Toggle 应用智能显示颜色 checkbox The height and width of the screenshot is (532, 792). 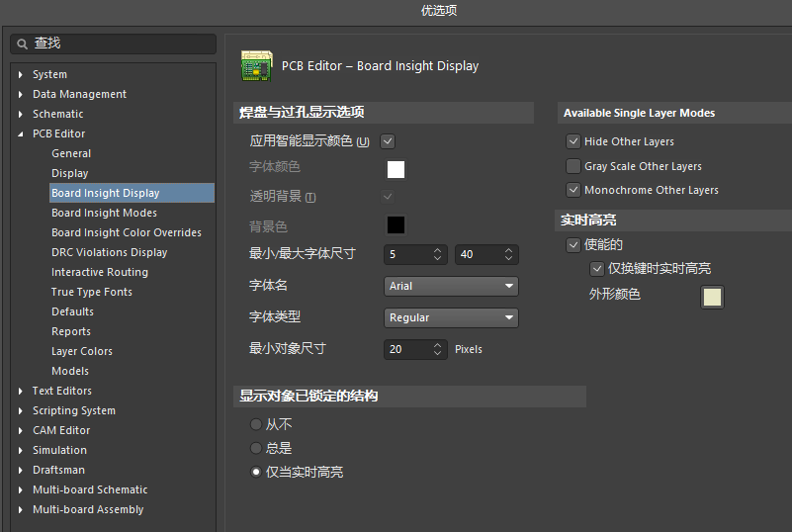tap(388, 141)
